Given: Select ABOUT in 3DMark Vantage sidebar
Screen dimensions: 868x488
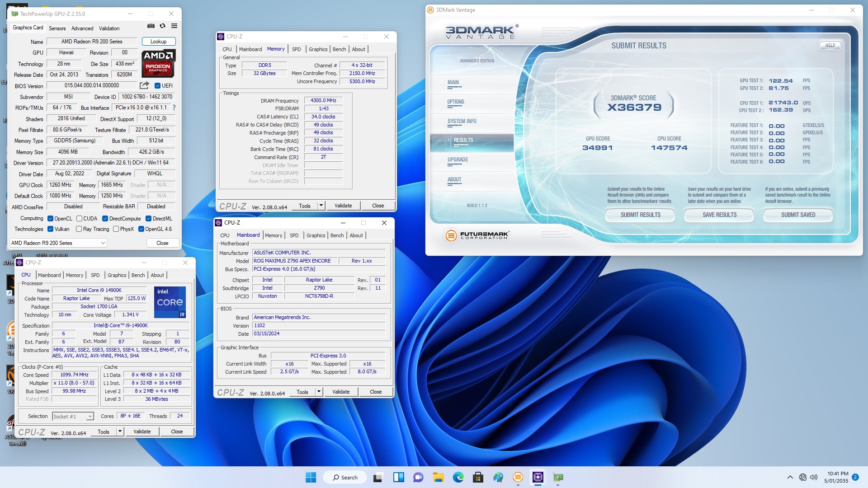Looking at the screenshot, I should pyautogui.click(x=454, y=180).
